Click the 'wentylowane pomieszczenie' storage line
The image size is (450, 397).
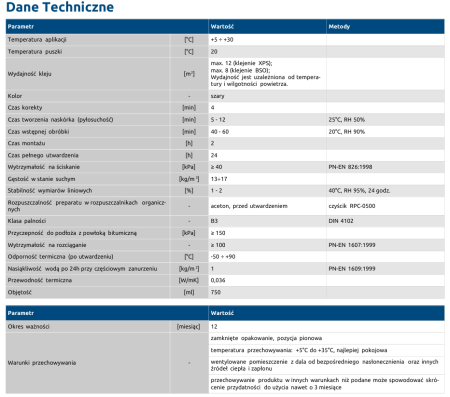[x=324, y=365]
